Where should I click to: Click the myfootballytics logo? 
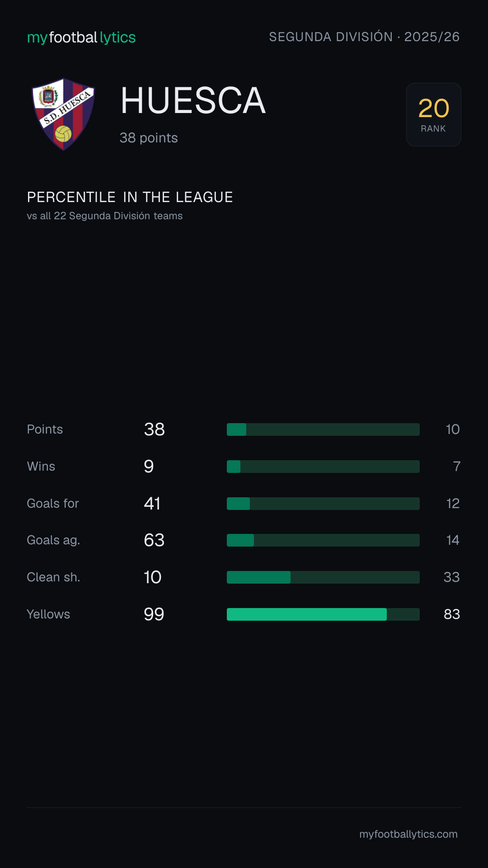81,38
